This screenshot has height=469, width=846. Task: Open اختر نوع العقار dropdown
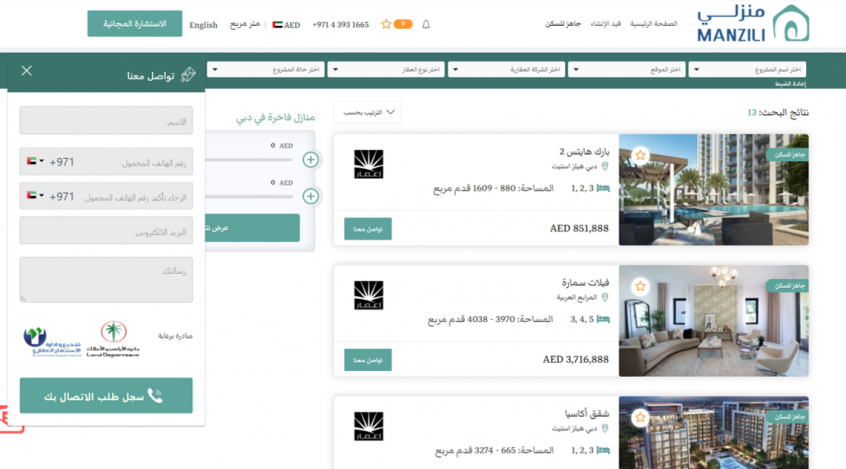386,70
